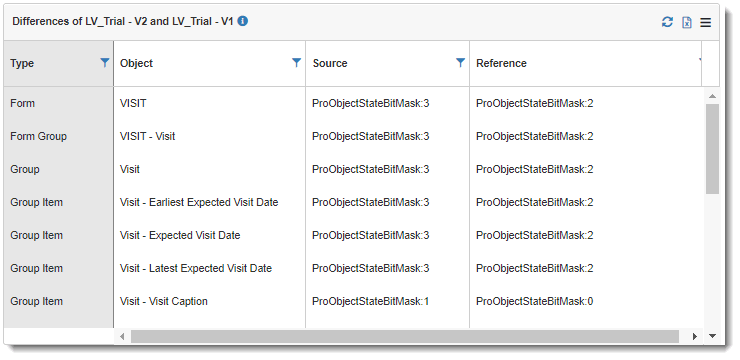Screen dimensions: 740x360
Task: Click the horizontal scrollbar left arrow
Action: pos(122,336)
